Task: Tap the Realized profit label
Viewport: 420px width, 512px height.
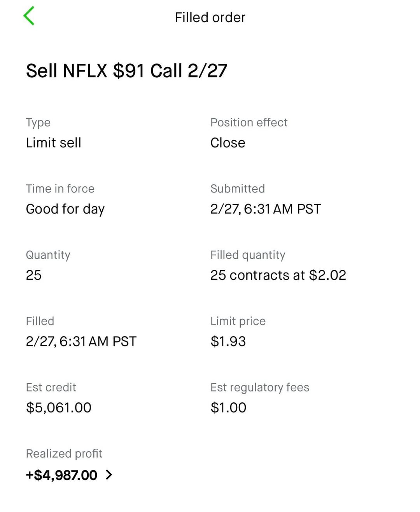Action: tap(64, 453)
